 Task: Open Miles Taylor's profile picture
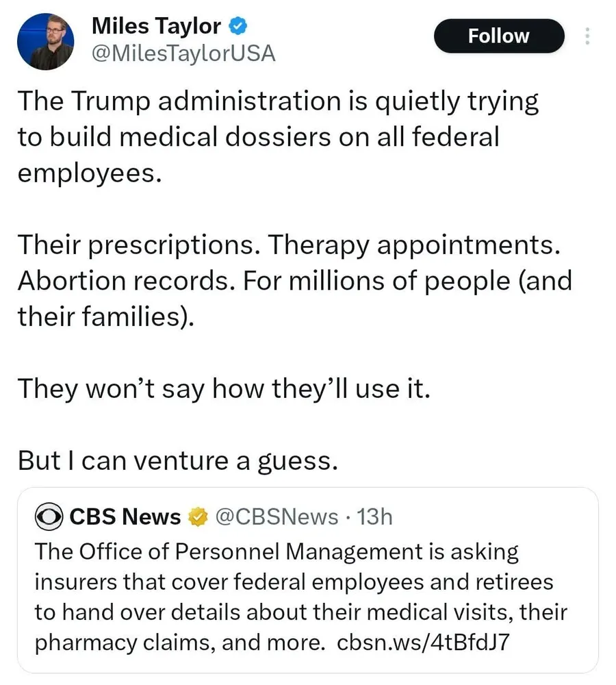click(46, 40)
